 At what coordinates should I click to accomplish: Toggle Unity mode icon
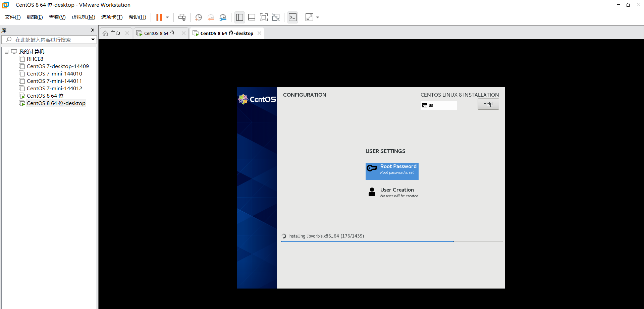click(x=276, y=17)
